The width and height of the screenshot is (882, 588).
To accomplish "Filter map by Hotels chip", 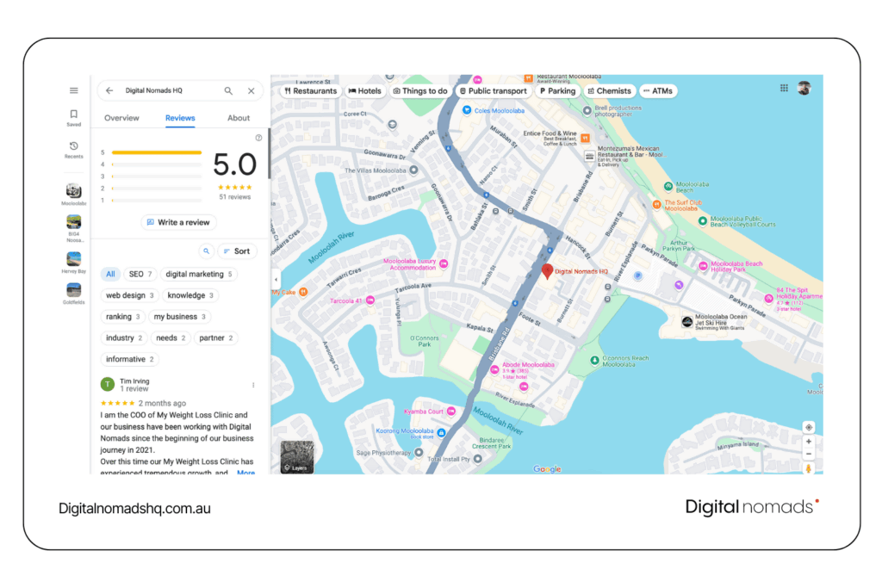I will [x=365, y=91].
